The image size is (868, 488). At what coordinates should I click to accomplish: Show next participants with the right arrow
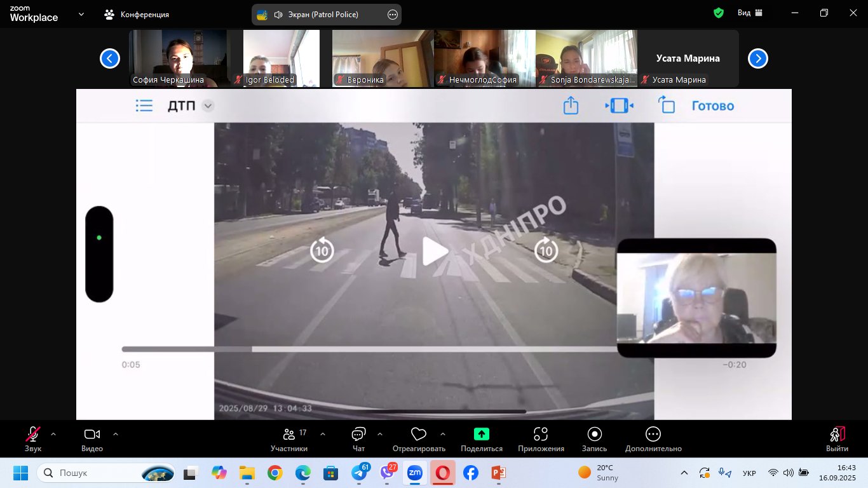(x=757, y=58)
